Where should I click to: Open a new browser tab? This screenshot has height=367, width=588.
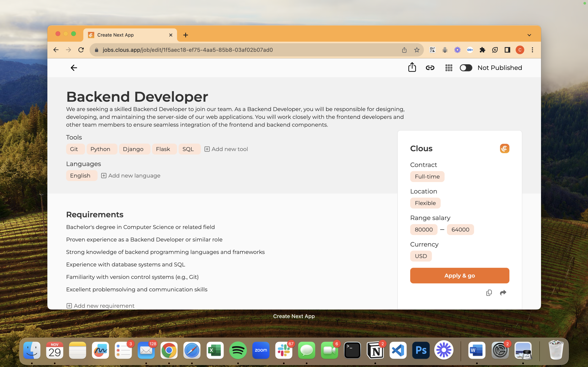point(186,35)
